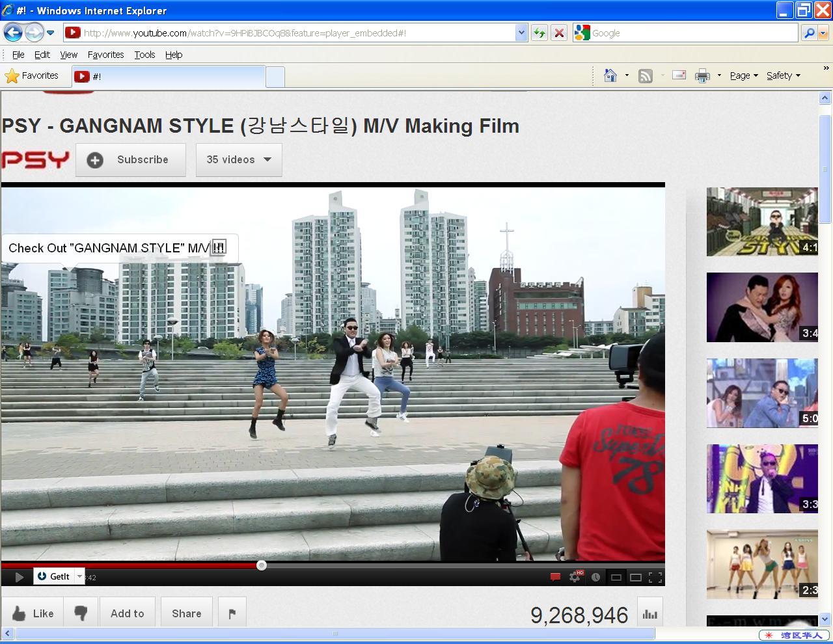Image resolution: width=833 pixels, height=644 pixels.
Task: Toggle annotations speech-bubble icon in player
Action: (555, 577)
